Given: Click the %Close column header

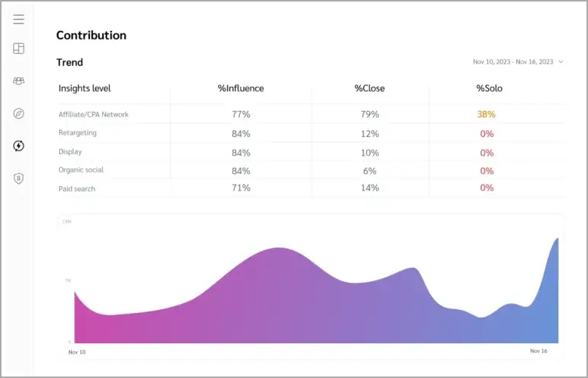Looking at the screenshot, I should pyautogui.click(x=369, y=88).
